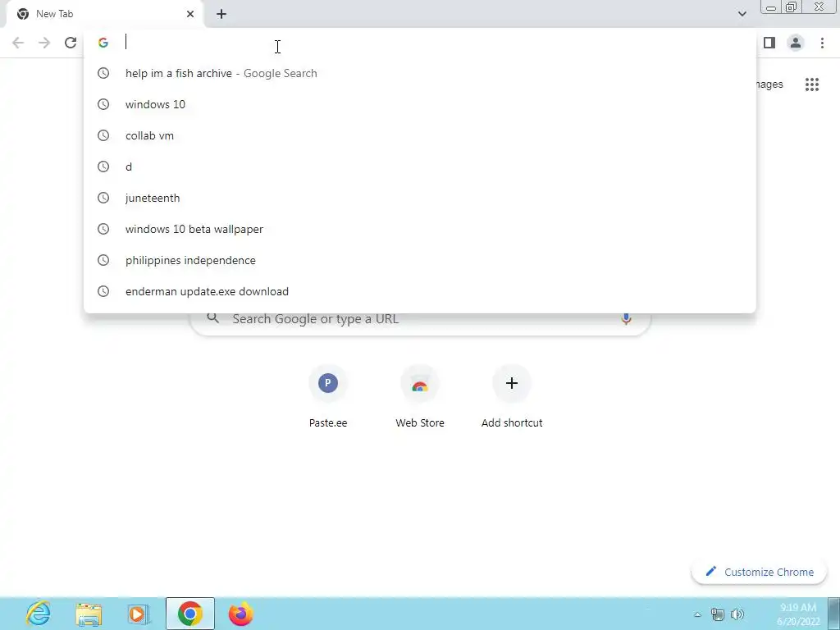840x630 pixels.
Task: Open File Explorer from taskbar
Action: pyautogui.click(x=89, y=614)
